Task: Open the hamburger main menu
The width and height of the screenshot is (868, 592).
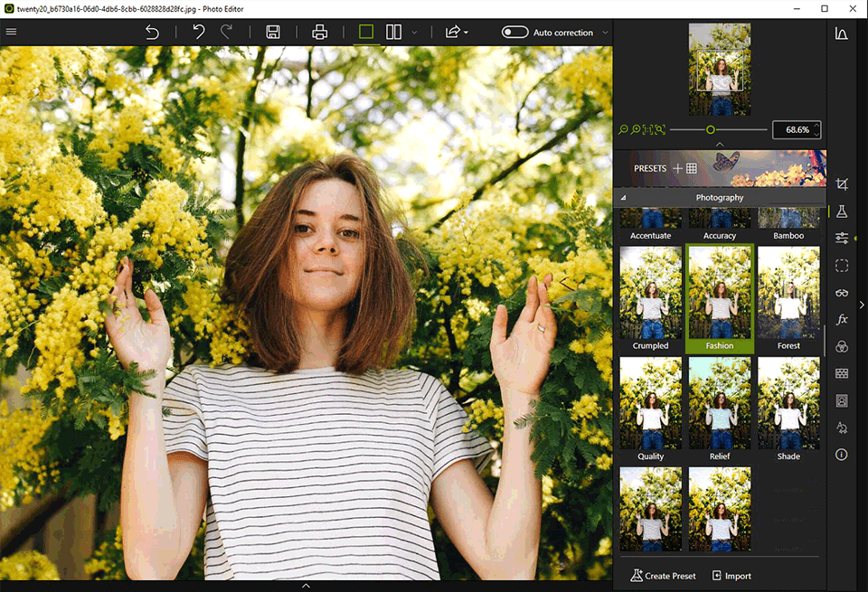Action: tap(11, 33)
